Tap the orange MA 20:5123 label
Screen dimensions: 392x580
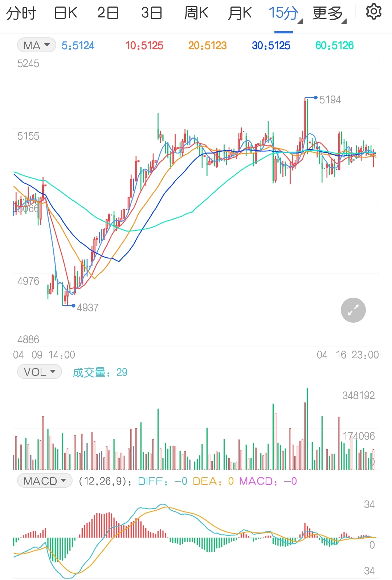tap(207, 45)
